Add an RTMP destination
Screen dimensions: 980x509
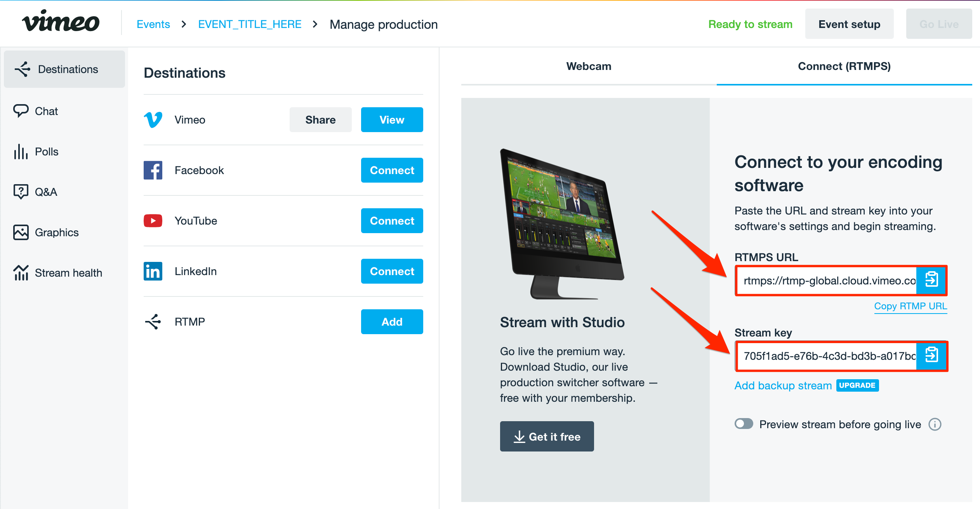pyautogui.click(x=392, y=322)
